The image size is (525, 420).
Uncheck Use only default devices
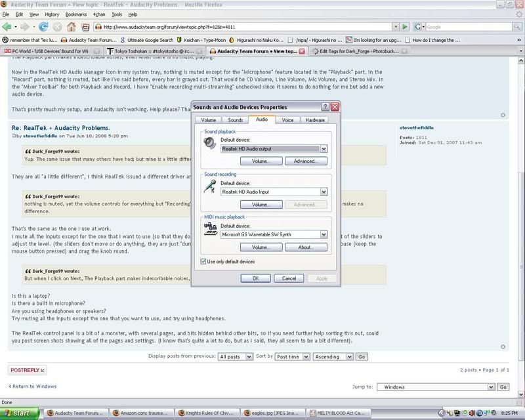(x=203, y=261)
